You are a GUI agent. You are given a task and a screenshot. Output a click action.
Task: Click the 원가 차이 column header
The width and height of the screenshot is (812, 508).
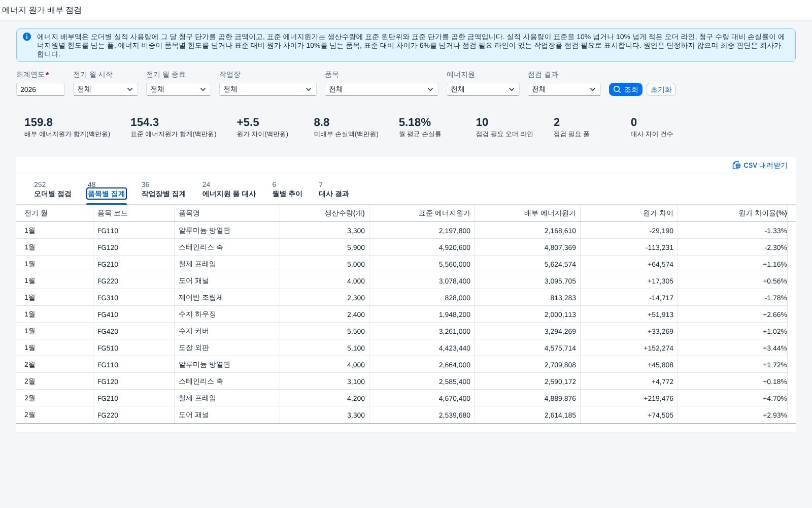tap(629, 213)
